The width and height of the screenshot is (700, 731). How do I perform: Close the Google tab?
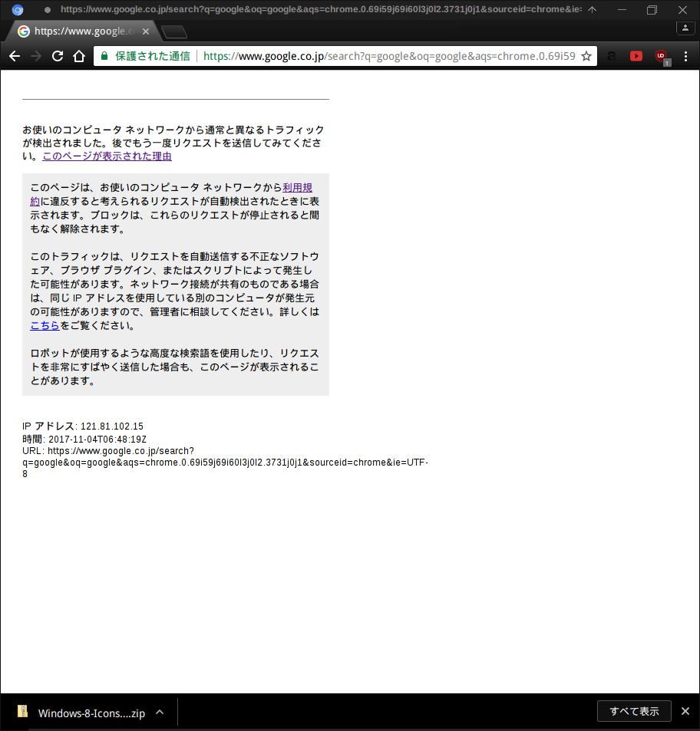point(146,31)
